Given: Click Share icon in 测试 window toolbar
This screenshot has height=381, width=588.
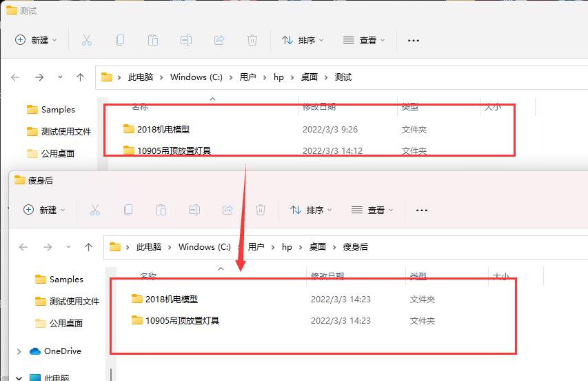Looking at the screenshot, I should tap(219, 40).
